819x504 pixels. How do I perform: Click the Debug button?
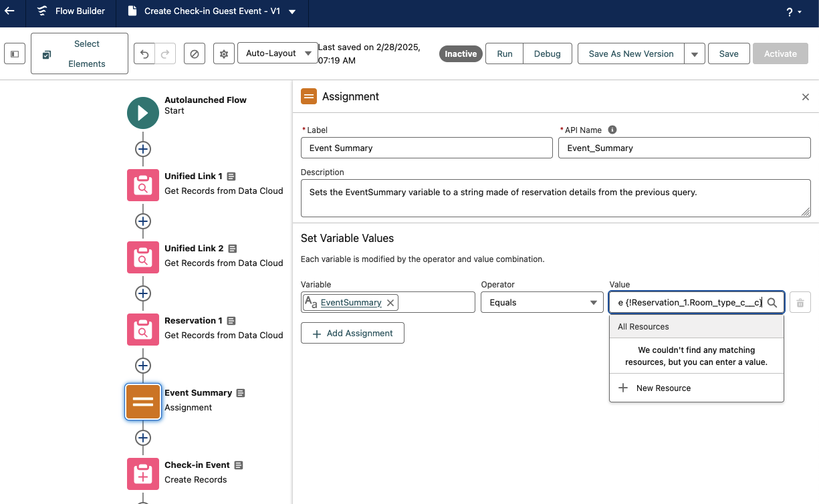click(548, 53)
